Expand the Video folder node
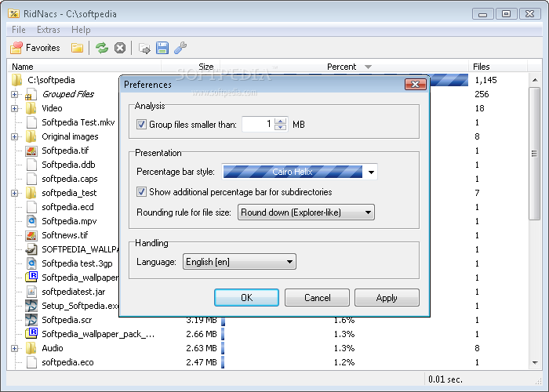The image size is (549, 392). coord(14,108)
